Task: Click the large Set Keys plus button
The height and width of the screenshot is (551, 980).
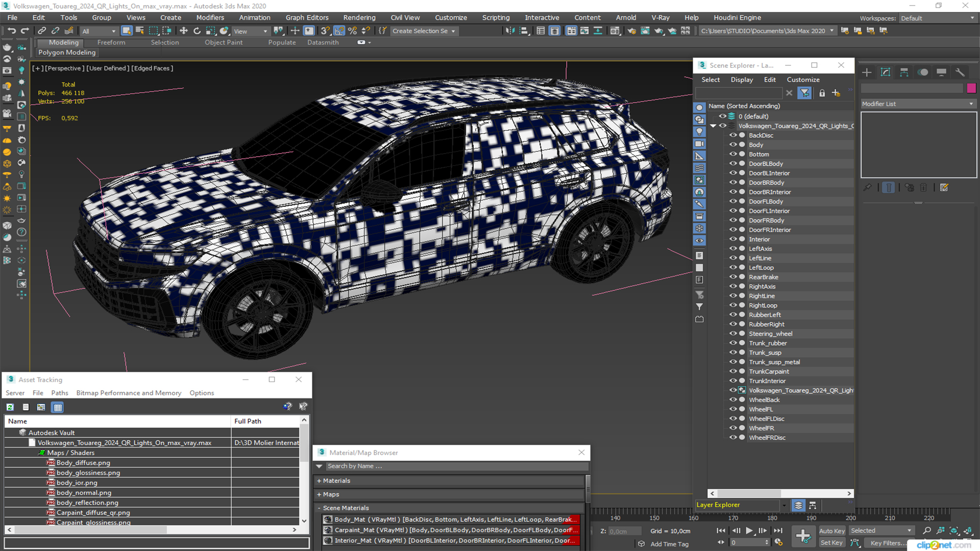Action: [803, 536]
